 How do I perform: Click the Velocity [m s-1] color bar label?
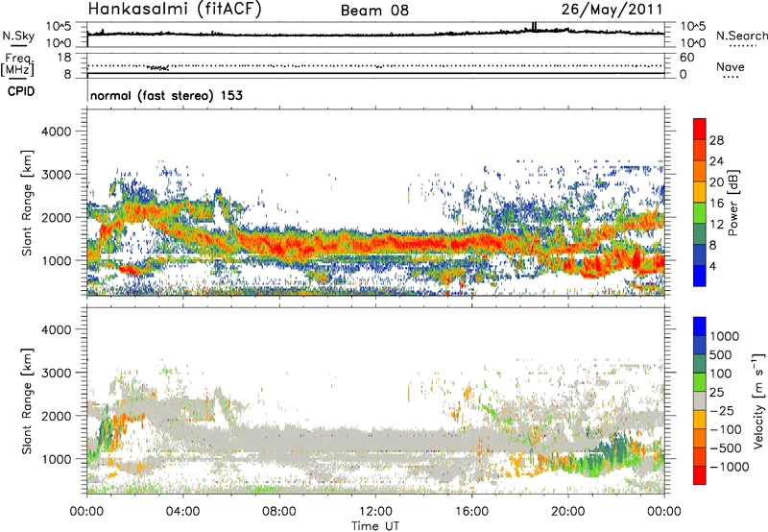pyautogui.click(x=758, y=400)
